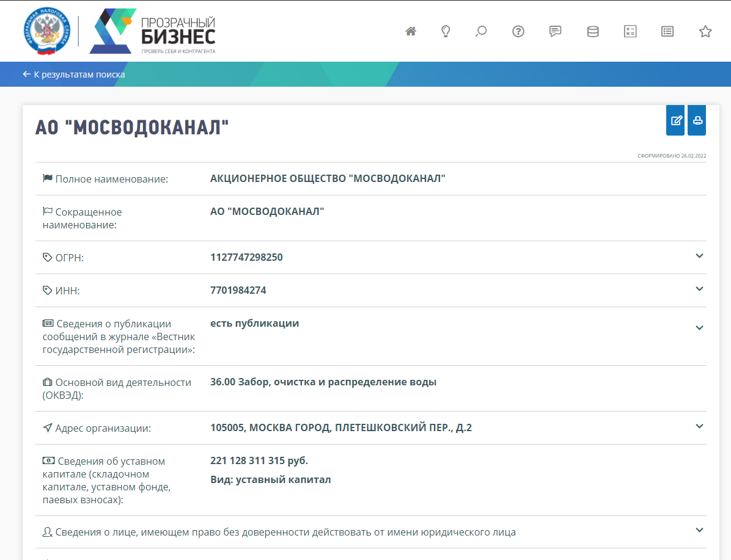Expand Вестник государственной регистрации publications row
Screen dimensions: 731x560
coord(700,328)
